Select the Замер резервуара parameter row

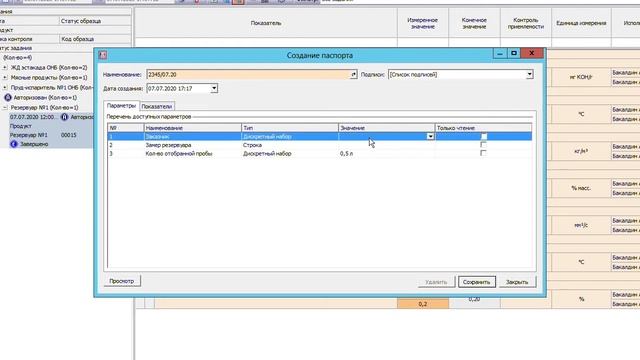[320, 145]
